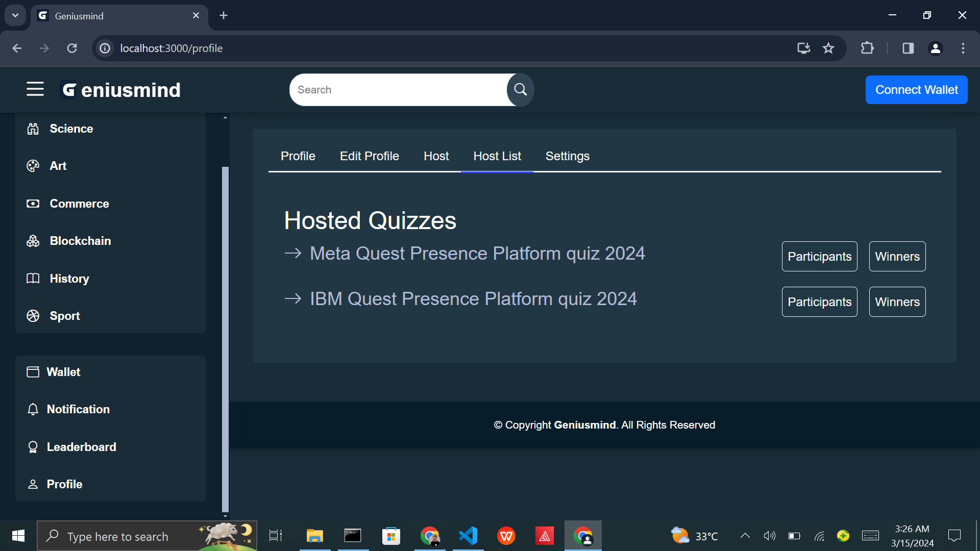The width and height of the screenshot is (980, 551).
Task: Open the Host tab
Action: tap(436, 156)
